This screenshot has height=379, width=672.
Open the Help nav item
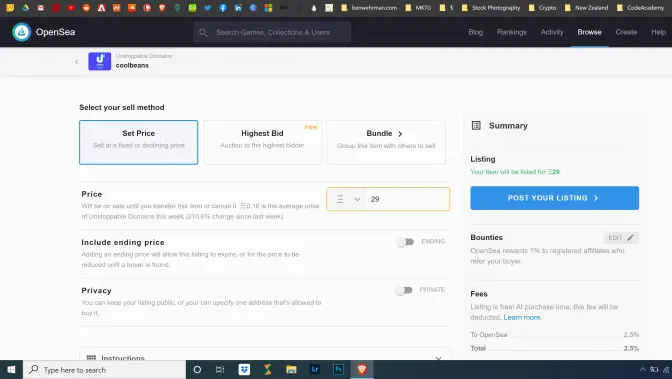tap(659, 32)
